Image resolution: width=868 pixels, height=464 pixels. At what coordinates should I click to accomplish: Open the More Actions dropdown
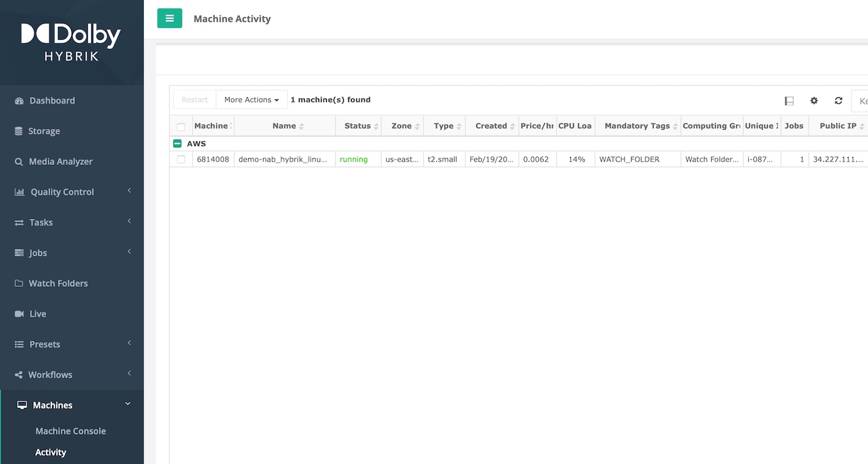(x=251, y=100)
